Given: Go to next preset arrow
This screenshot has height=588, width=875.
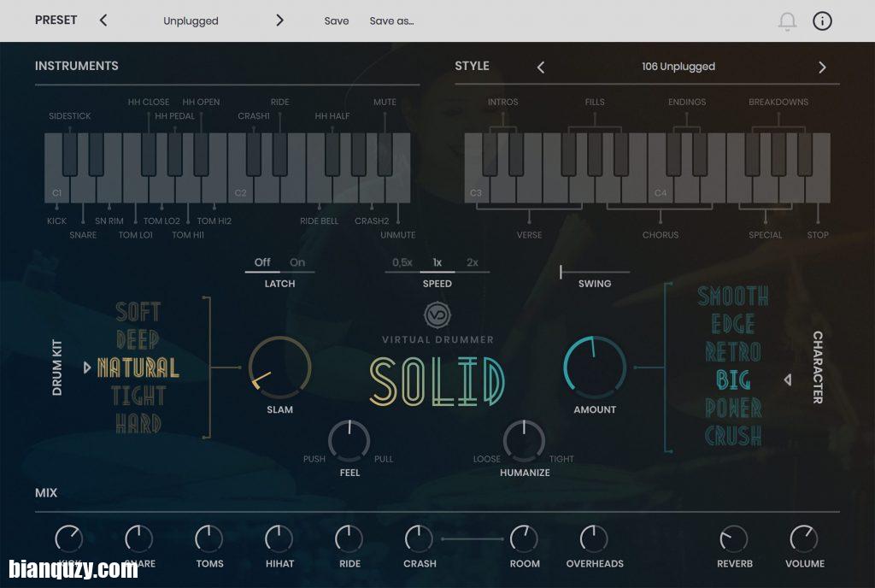Looking at the screenshot, I should (x=279, y=21).
